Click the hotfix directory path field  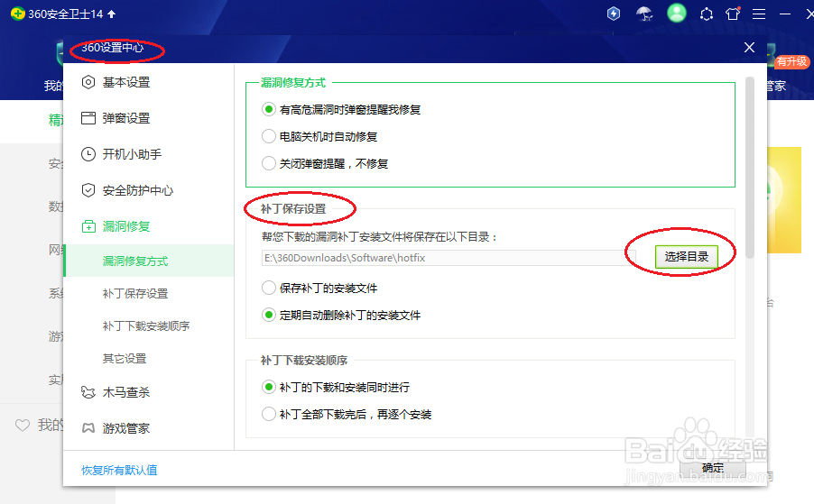[x=448, y=258]
